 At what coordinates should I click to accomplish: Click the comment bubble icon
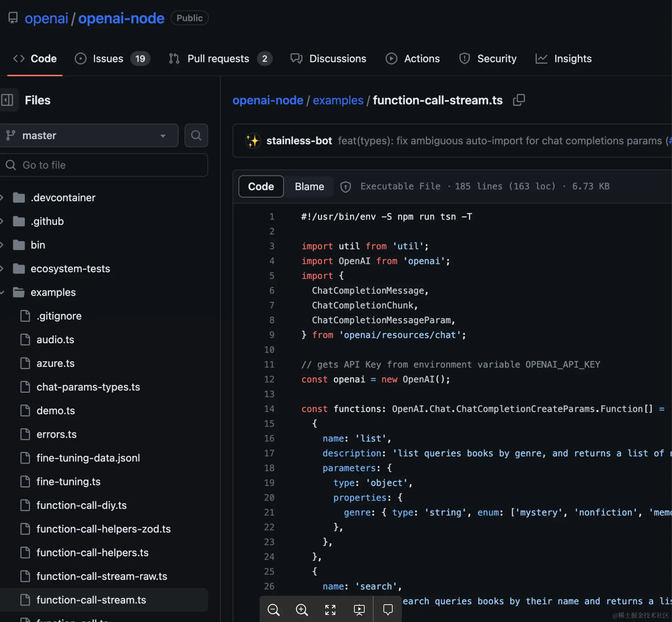(x=388, y=610)
